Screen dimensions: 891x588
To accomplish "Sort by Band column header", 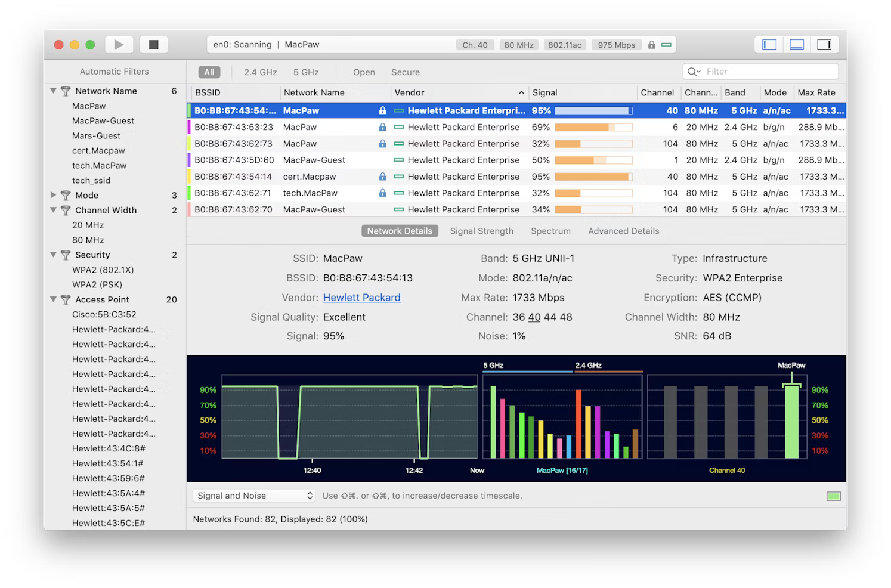I will point(740,93).
